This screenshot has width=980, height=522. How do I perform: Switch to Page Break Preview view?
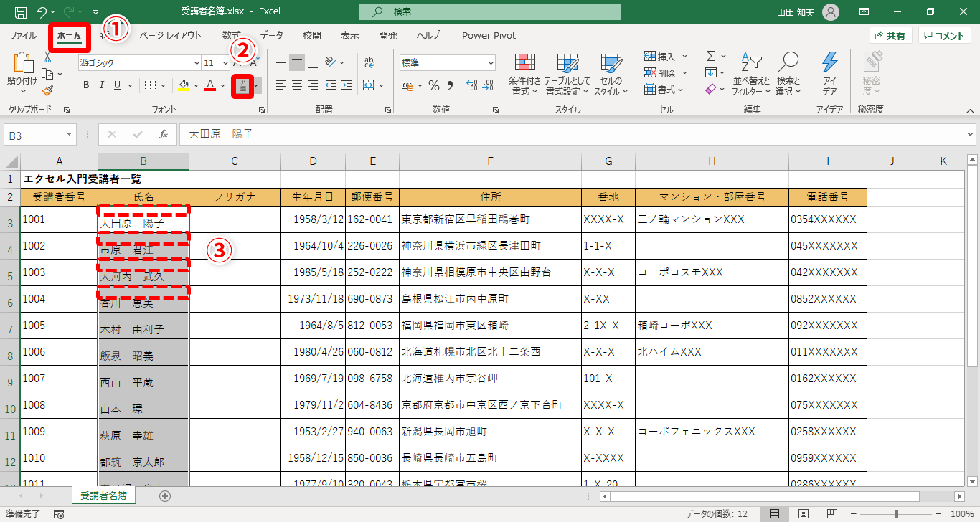coord(832,514)
